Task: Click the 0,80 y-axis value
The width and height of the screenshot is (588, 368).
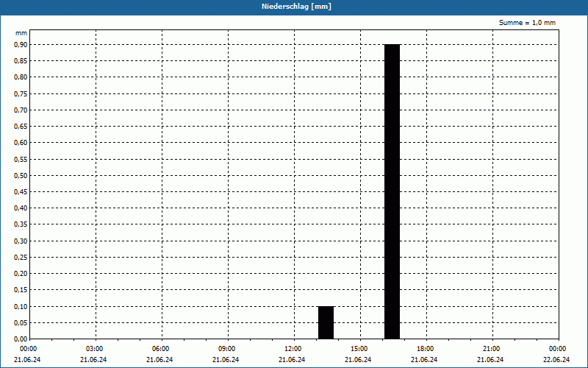Action: 21,77
